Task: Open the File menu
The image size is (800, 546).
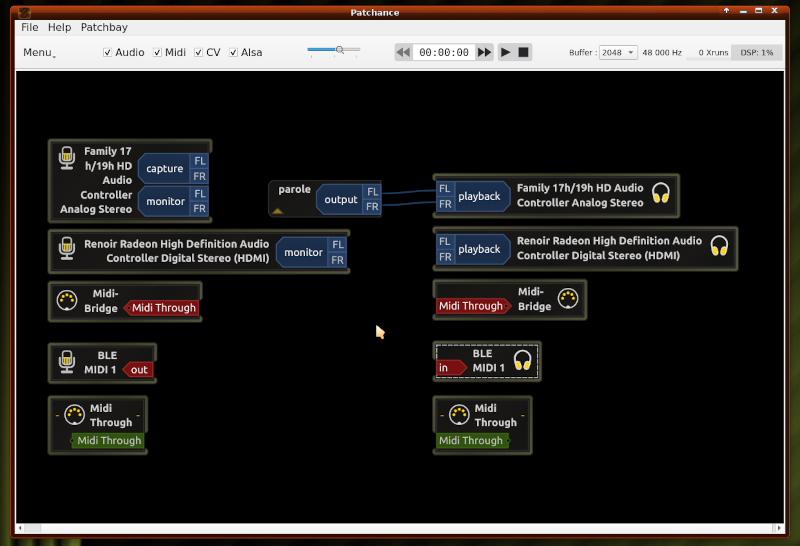Action: coord(30,28)
